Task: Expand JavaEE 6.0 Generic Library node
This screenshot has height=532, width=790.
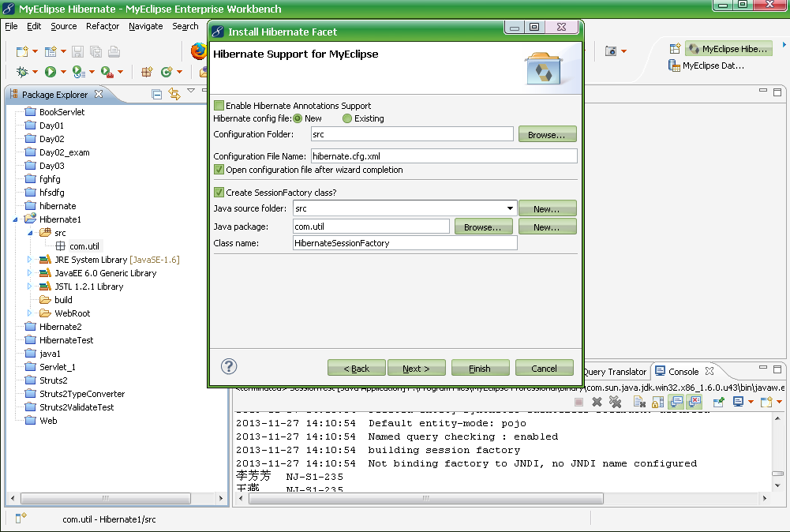Action: click(29, 273)
